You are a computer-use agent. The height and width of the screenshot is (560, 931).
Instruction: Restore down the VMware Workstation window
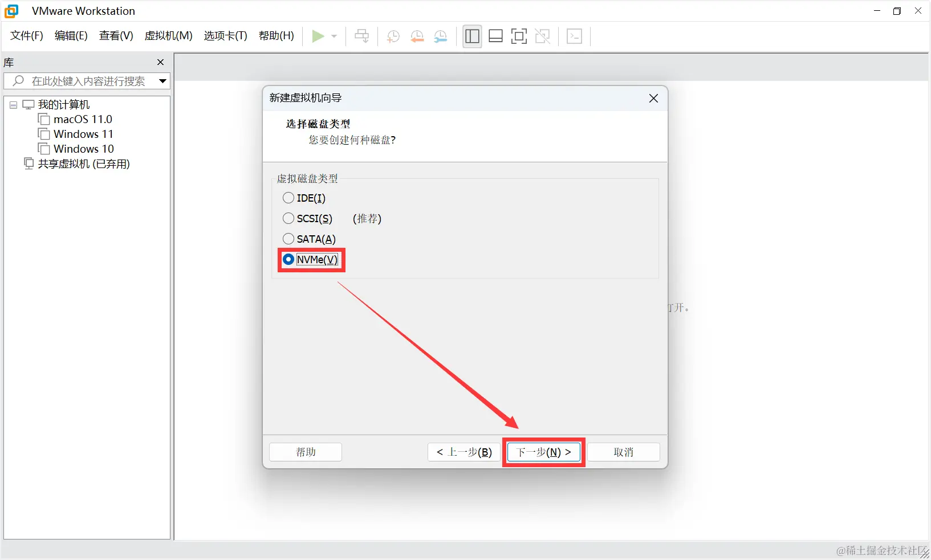897,11
